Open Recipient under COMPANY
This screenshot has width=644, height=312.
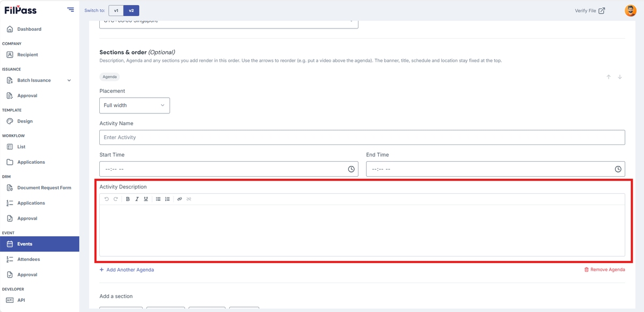[40, 55]
